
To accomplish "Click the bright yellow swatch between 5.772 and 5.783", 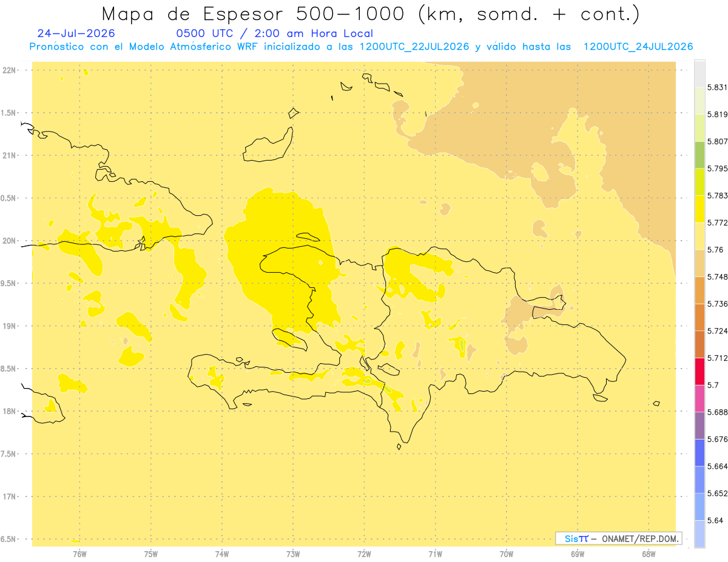I will [x=699, y=209].
